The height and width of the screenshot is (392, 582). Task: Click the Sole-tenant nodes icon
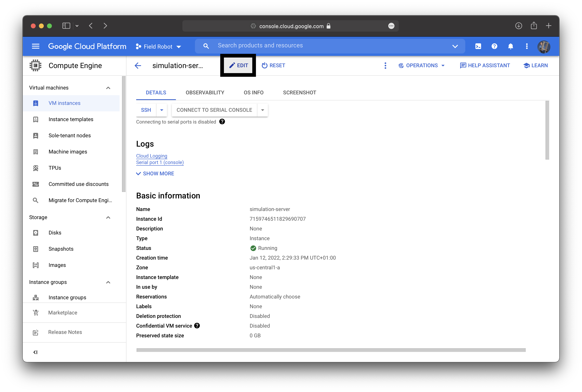(x=36, y=135)
